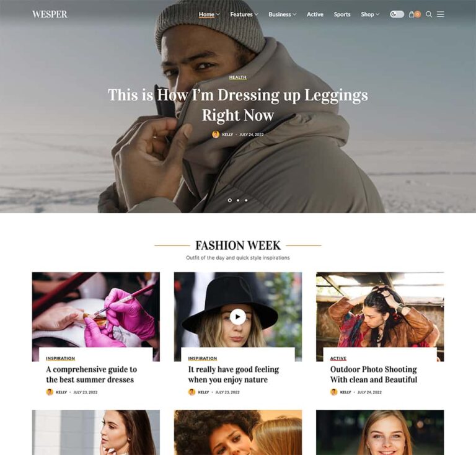Select the third slider dot
The width and height of the screenshot is (476, 455).
click(x=246, y=200)
